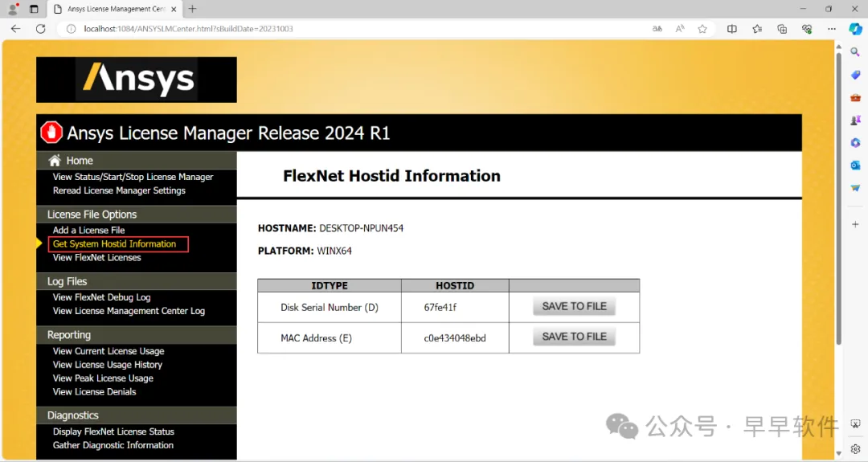Open the sidebar Drop paper plane icon
The height and width of the screenshot is (462, 868).
point(855,188)
